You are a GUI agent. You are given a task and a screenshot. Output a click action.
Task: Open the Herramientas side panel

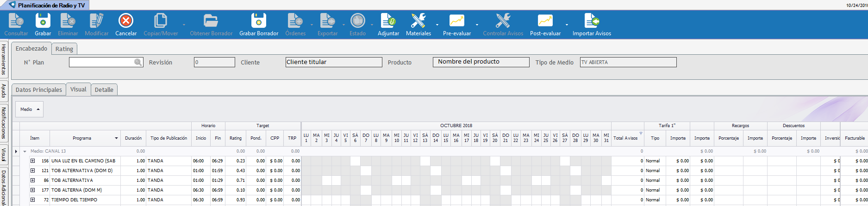4,59
